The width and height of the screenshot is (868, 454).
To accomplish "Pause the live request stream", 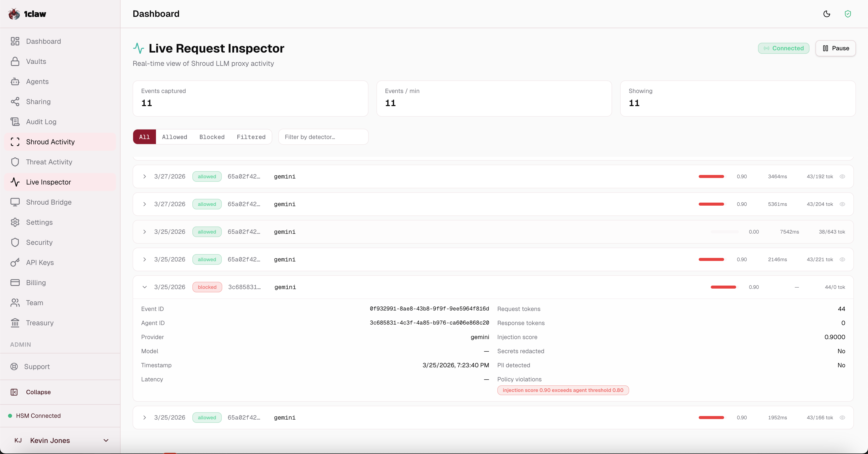I will pos(835,48).
